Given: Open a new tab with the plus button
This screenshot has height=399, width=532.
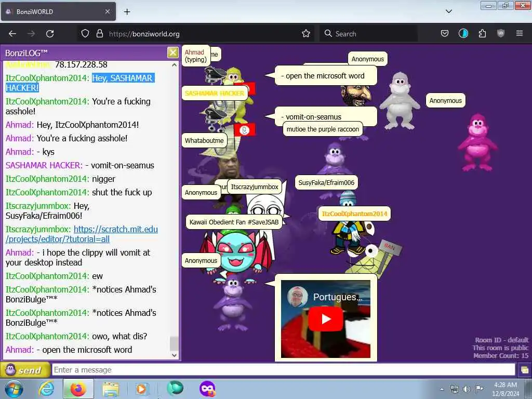Looking at the screenshot, I should [x=127, y=12].
